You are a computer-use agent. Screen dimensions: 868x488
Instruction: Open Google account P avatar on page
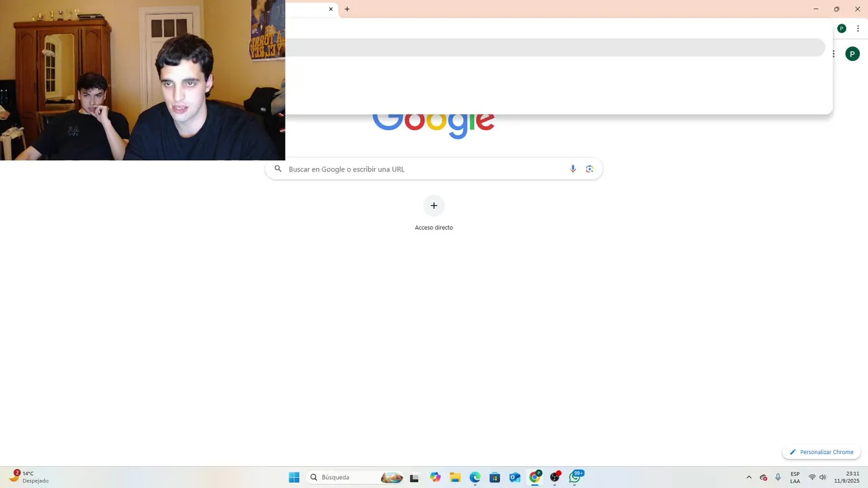click(852, 54)
